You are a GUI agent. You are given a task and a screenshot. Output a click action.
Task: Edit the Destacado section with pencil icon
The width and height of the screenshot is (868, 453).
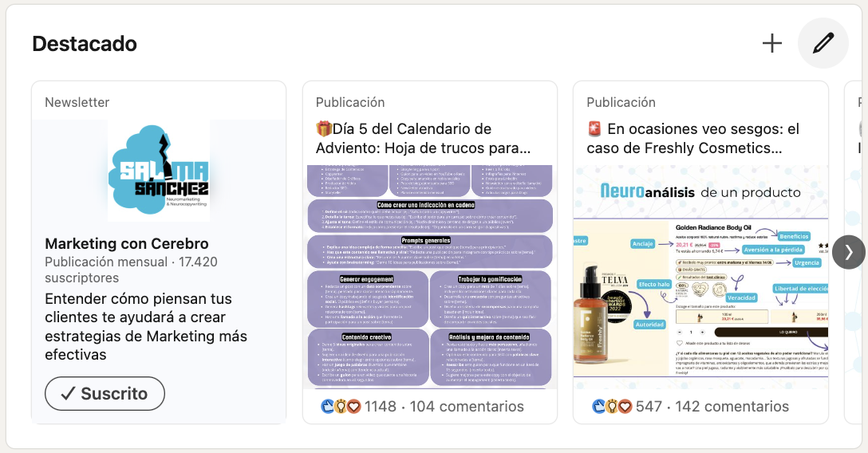pos(823,43)
